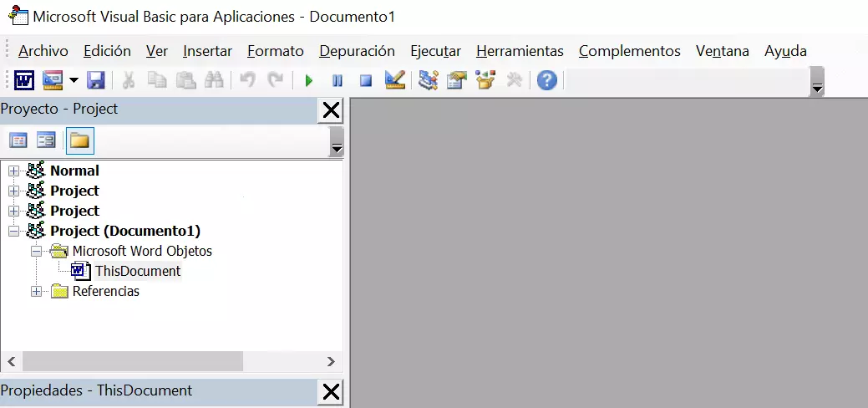Click the Undo arrow icon
The width and height of the screenshot is (868, 408).
(x=247, y=81)
